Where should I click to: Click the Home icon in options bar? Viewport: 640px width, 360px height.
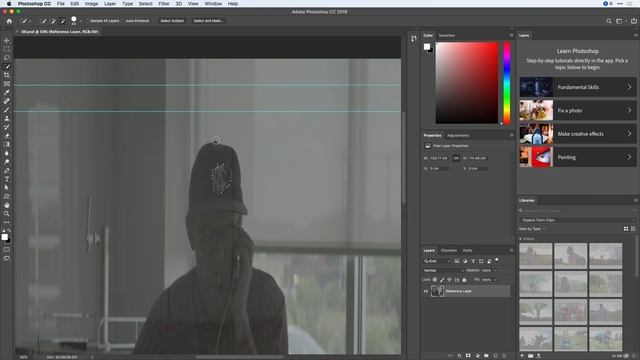[9, 21]
